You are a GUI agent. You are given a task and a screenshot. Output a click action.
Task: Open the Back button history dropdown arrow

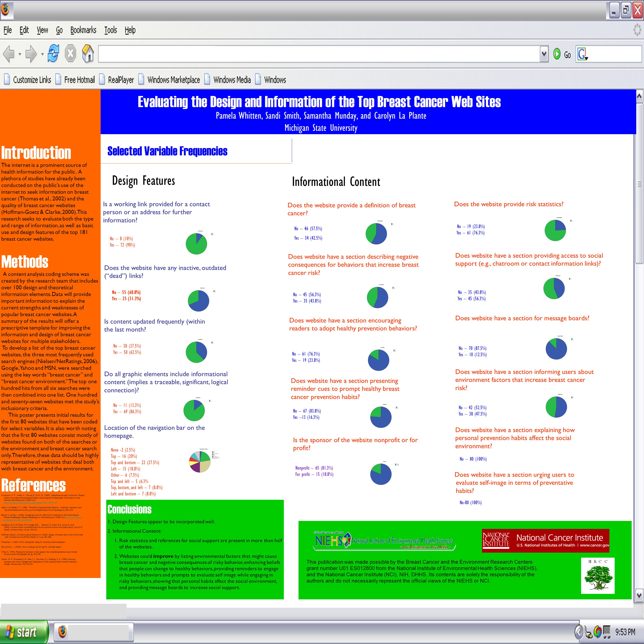(x=20, y=54)
